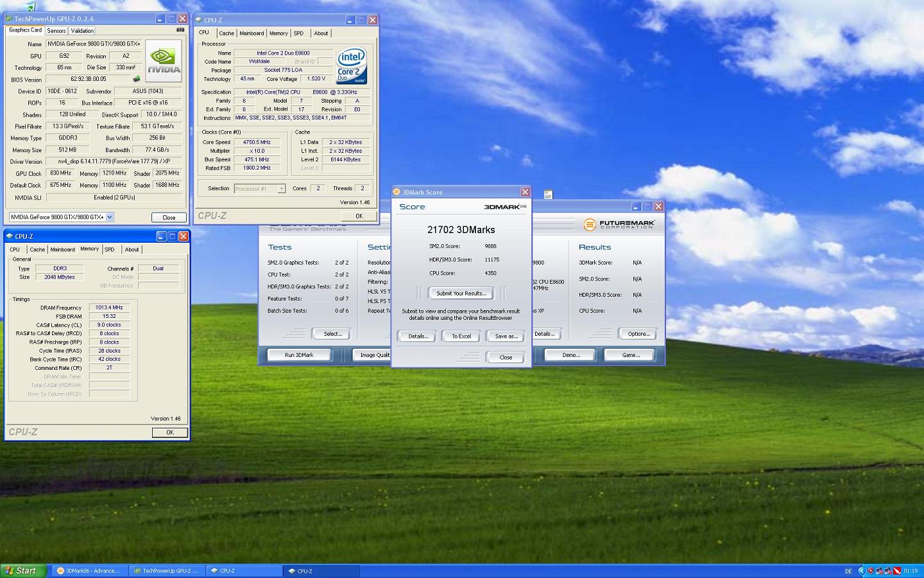
Task: Click the taskbar clock showing 01:19
Action: pyautogui.click(x=910, y=571)
